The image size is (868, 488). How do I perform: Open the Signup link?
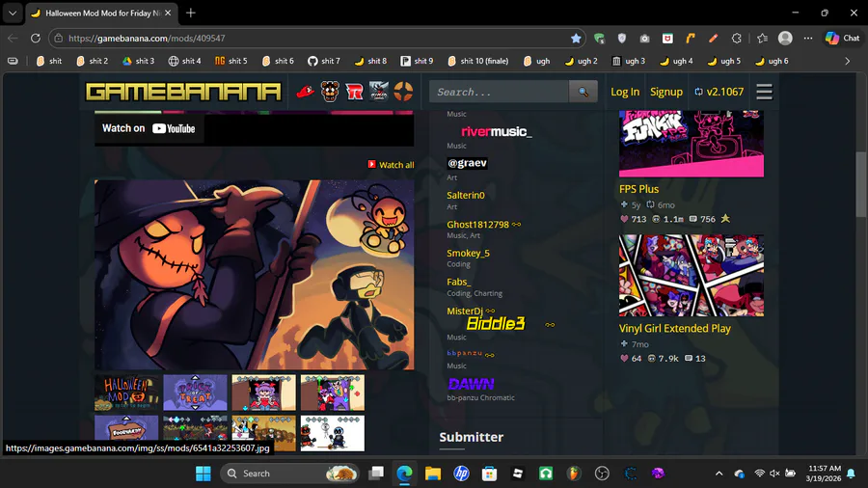(665, 92)
